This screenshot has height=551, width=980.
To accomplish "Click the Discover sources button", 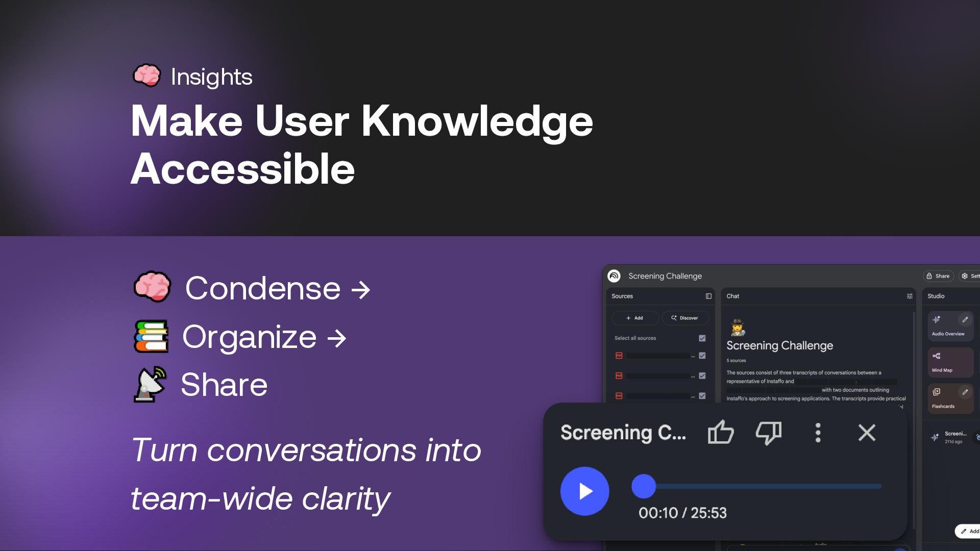I will [685, 318].
